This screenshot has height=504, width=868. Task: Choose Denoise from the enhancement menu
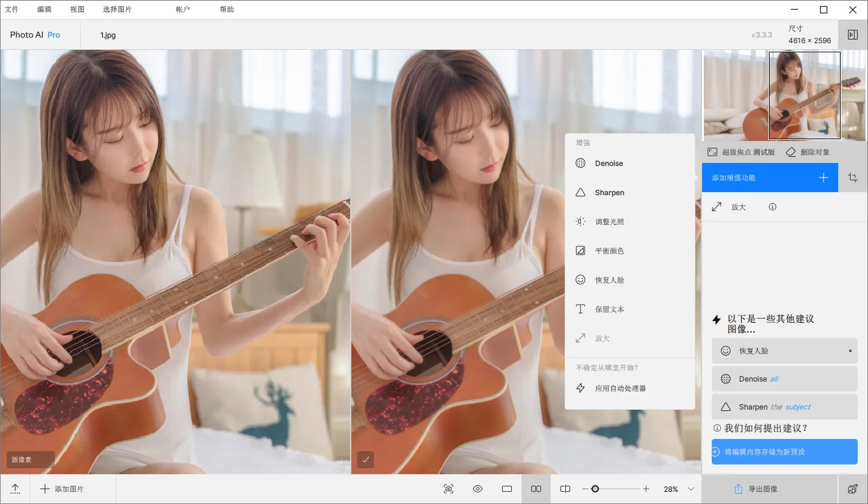click(x=608, y=164)
